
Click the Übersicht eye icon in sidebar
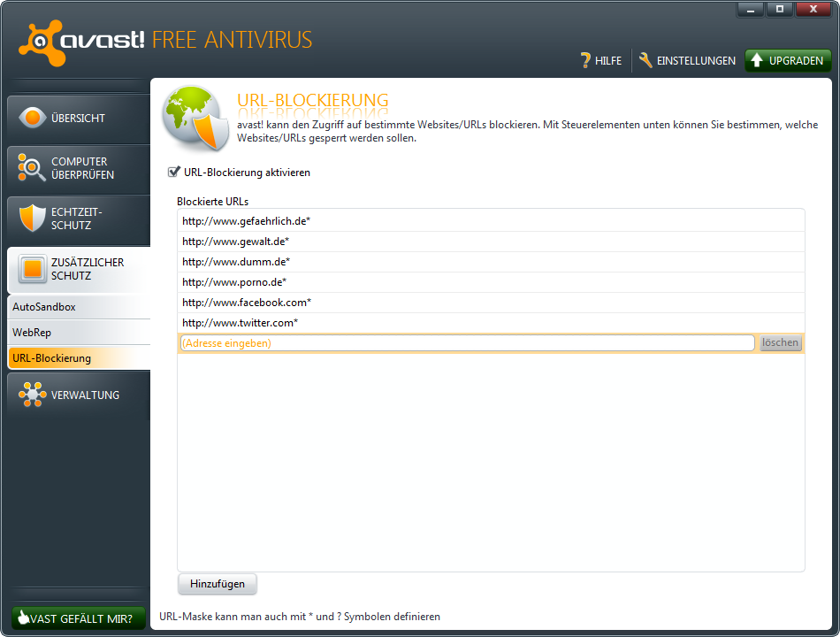33,118
